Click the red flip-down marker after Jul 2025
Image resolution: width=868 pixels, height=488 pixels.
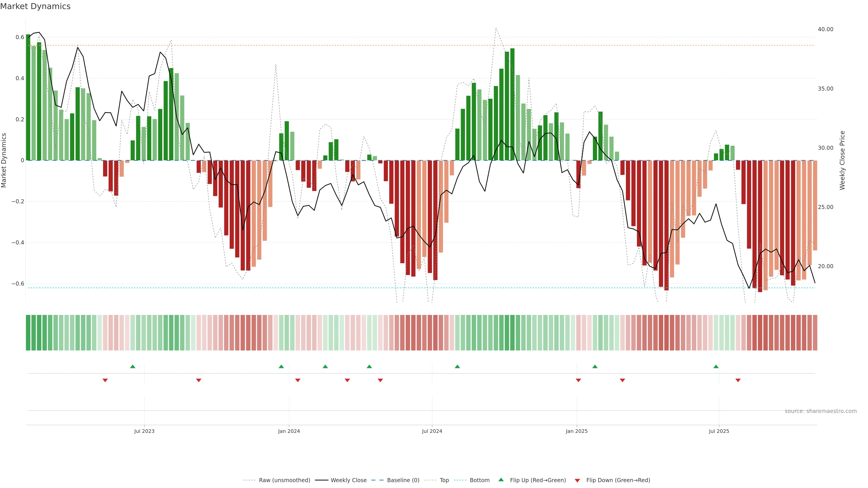(x=738, y=380)
